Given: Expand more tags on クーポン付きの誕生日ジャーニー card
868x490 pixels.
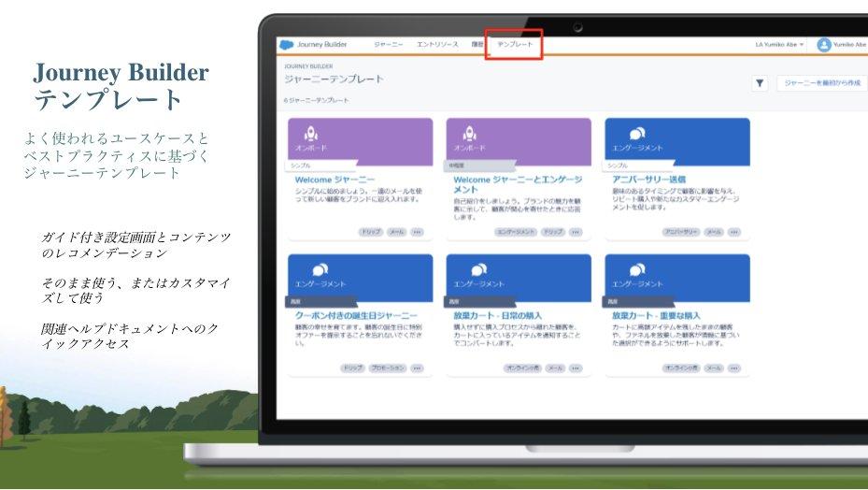Looking at the screenshot, I should pyautogui.click(x=417, y=368).
